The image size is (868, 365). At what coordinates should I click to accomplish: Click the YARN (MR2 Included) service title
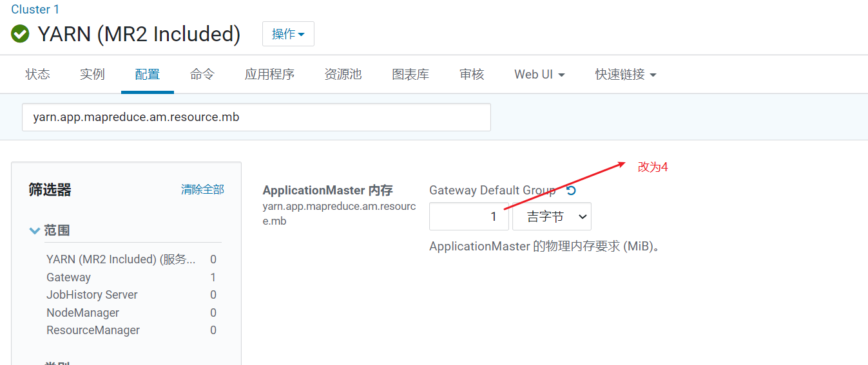pyautogui.click(x=139, y=34)
